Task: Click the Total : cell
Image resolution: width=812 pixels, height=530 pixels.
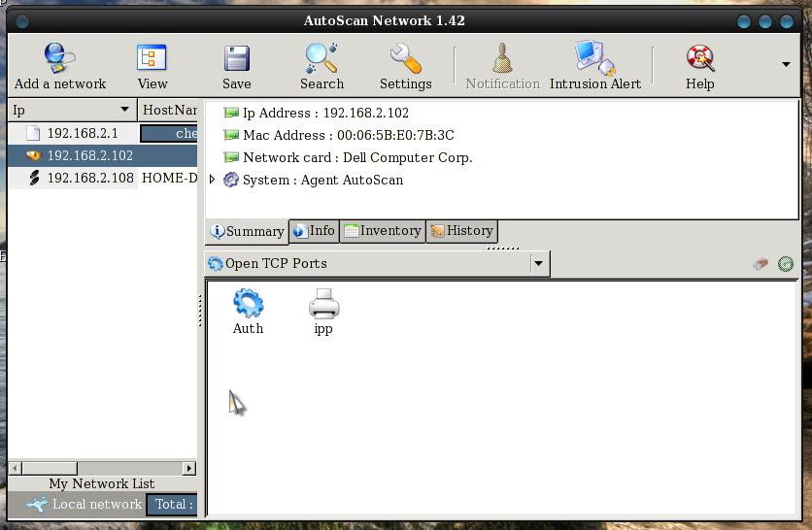Action: (x=172, y=504)
